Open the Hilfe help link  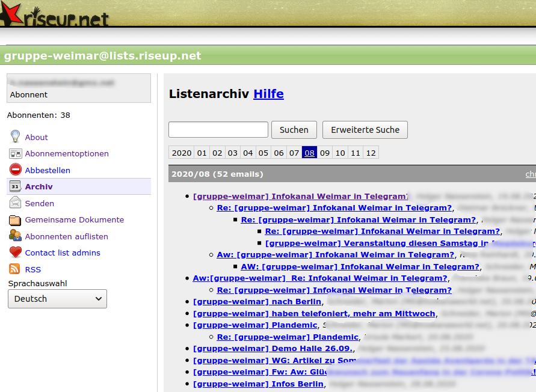pos(268,94)
